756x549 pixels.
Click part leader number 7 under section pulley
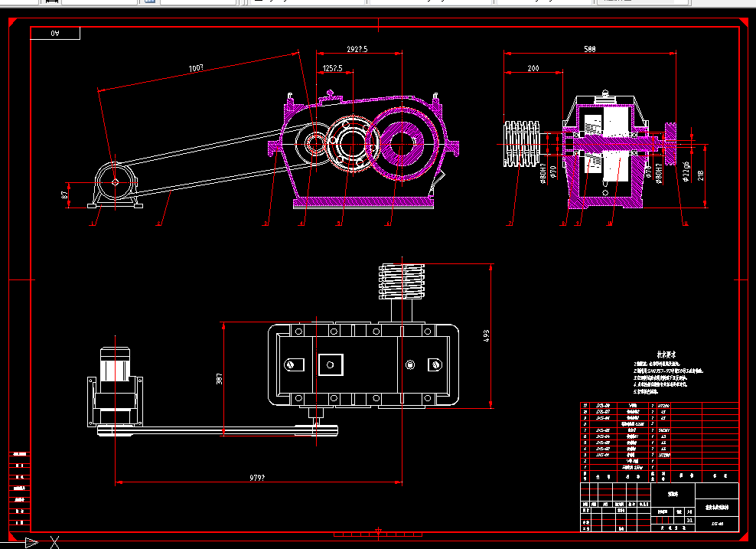pos(510,224)
